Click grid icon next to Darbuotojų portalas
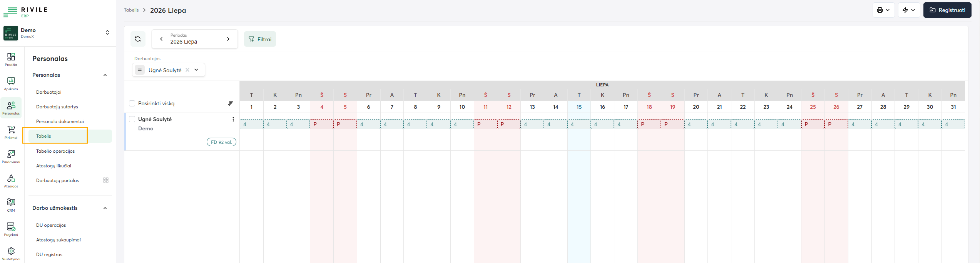980x263 pixels. pyautogui.click(x=106, y=180)
